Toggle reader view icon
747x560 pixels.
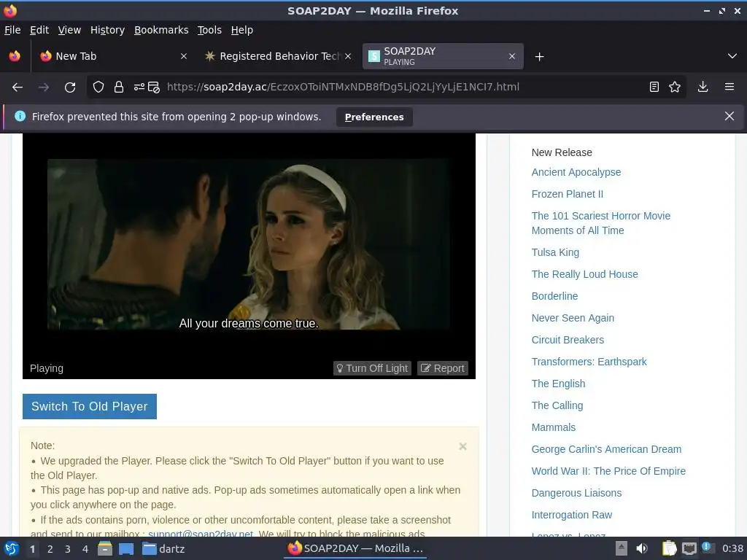(654, 87)
